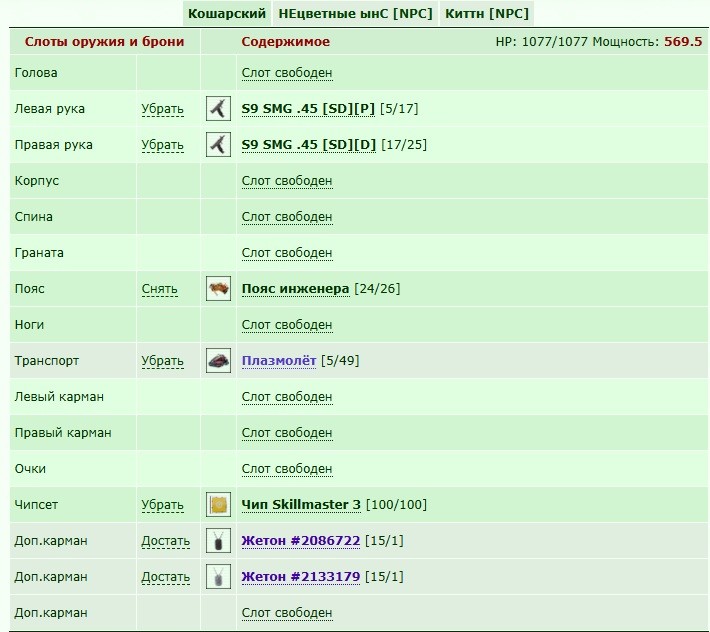Open the Плазмолёт item link
This screenshot has width=710, height=632.
click(278, 360)
